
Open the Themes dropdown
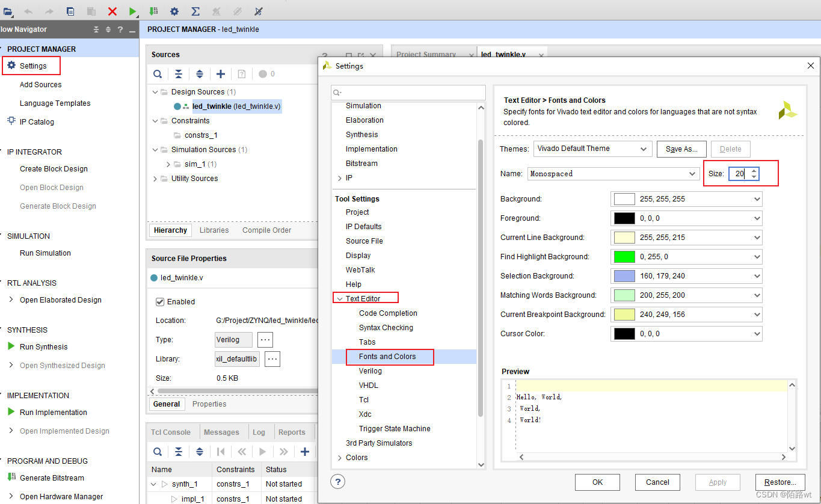tap(592, 149)
